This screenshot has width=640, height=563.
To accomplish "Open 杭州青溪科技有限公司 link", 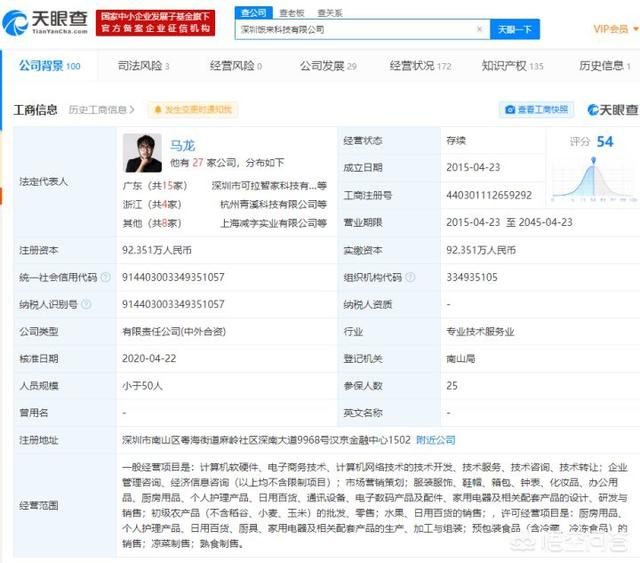I will click(273, 205).
